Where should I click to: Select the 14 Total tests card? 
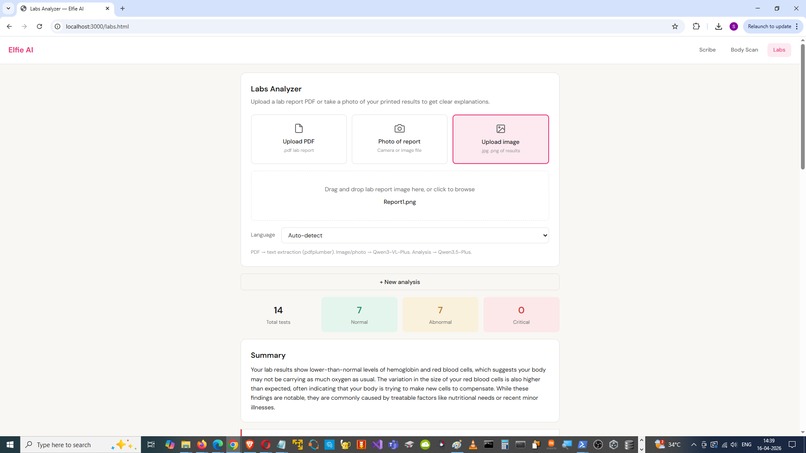coord(278,314)
